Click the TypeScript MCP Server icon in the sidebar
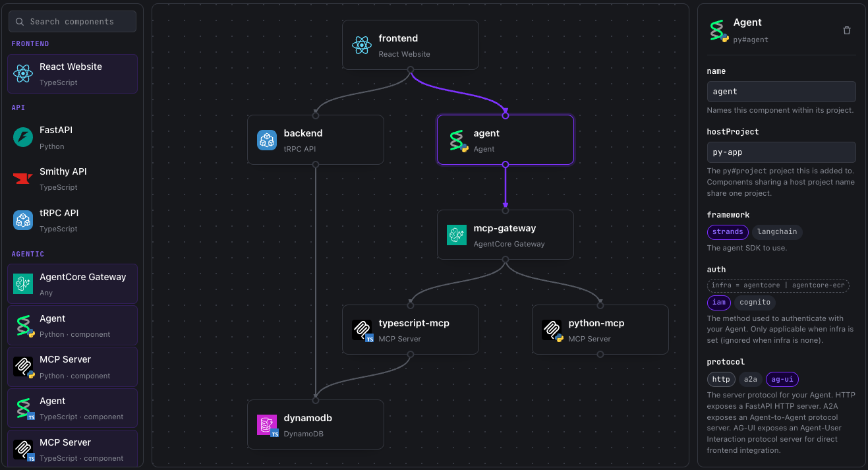This screenshot has height=470, width=868. tap(23, 450)
